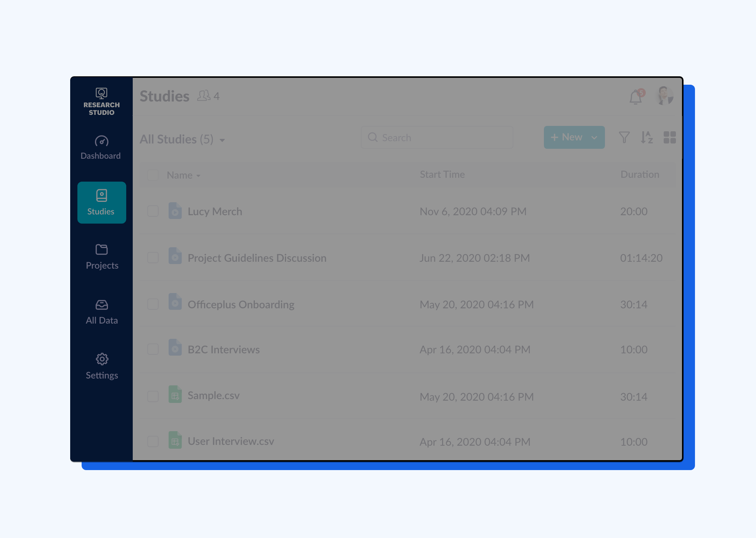This screenshot has height=538, width=756.
Task: Expand the New button options
Action: tap(595, 137)
